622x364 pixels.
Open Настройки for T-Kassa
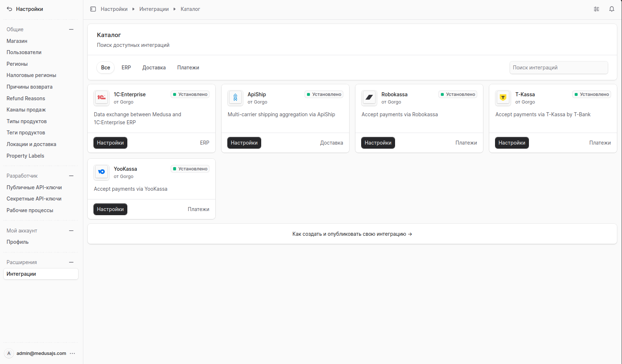(x=512, y=143)
